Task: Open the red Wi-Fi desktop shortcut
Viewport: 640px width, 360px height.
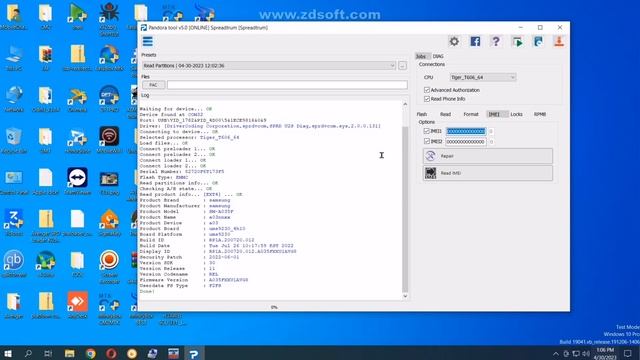Action: [109, 140]
